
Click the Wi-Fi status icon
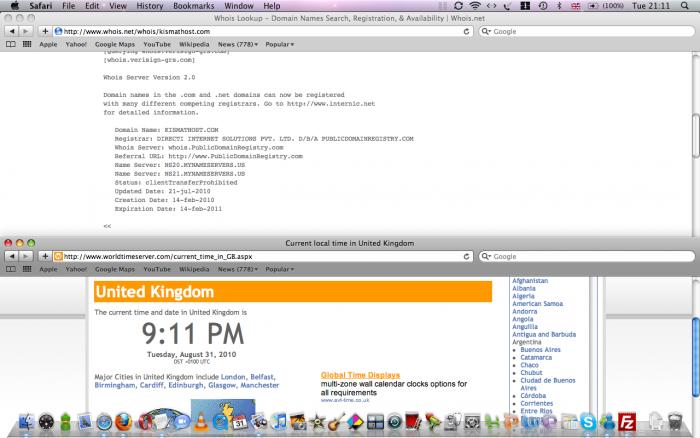(x=475, y=6)
